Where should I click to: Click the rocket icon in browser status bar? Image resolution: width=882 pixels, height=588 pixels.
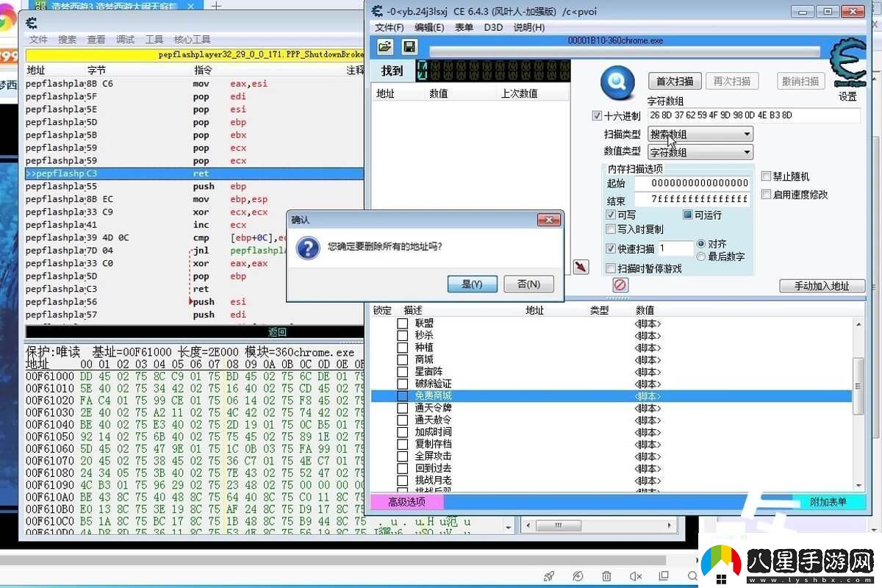pyautogui.click(x=549, y=576)
